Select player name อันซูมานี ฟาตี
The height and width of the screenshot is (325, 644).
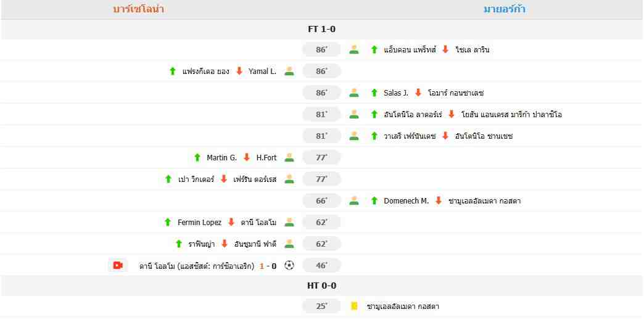[255, 244]
